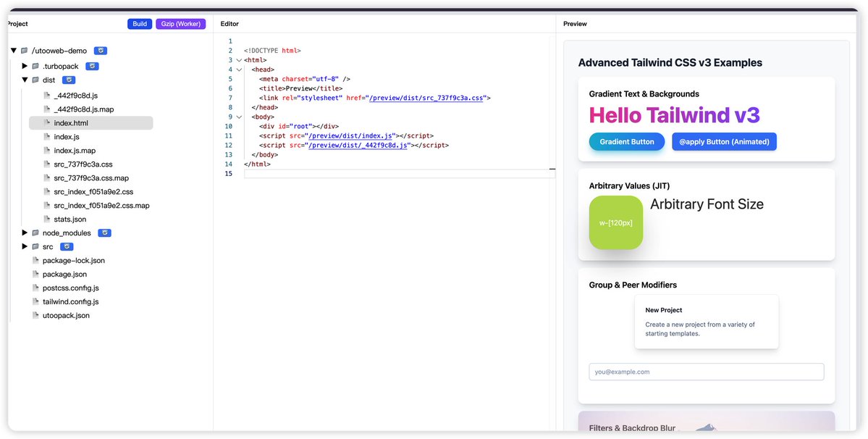Click the <title>Preview</title> code line
The width and height of the screenshot is (868, 439).
(300, 88)
